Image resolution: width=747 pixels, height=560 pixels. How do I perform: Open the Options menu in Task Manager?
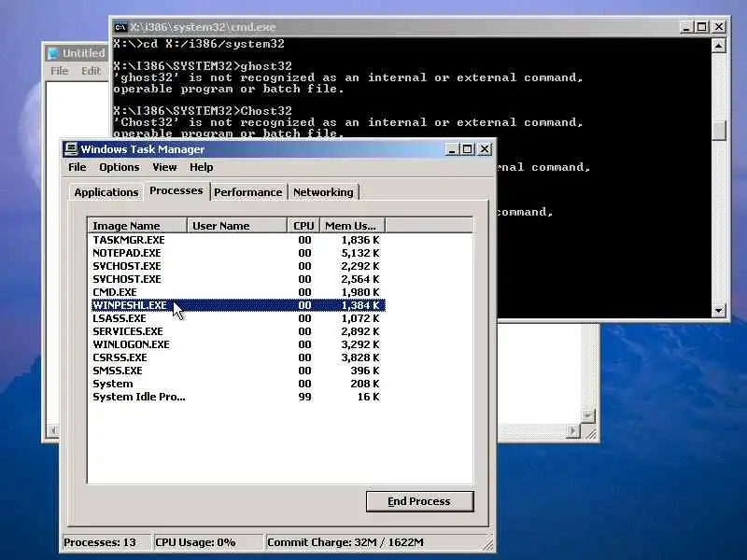(120, 167)
